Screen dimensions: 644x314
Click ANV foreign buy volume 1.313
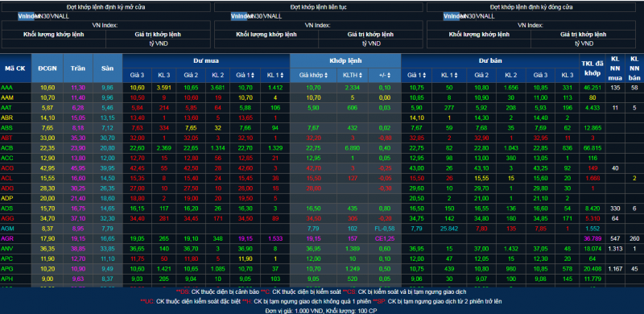pyautogui.click(x=615, y=249)
